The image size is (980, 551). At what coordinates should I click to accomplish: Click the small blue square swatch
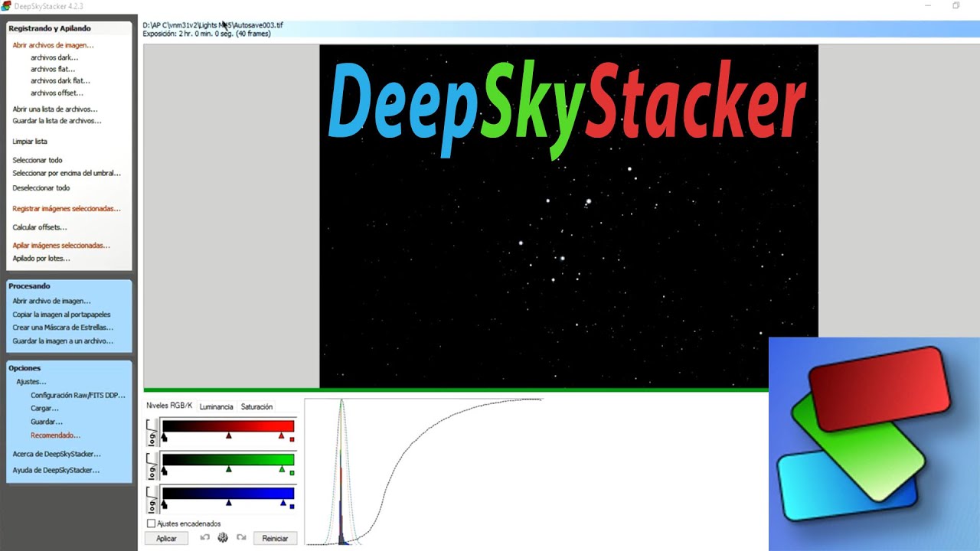click(292, 507)
